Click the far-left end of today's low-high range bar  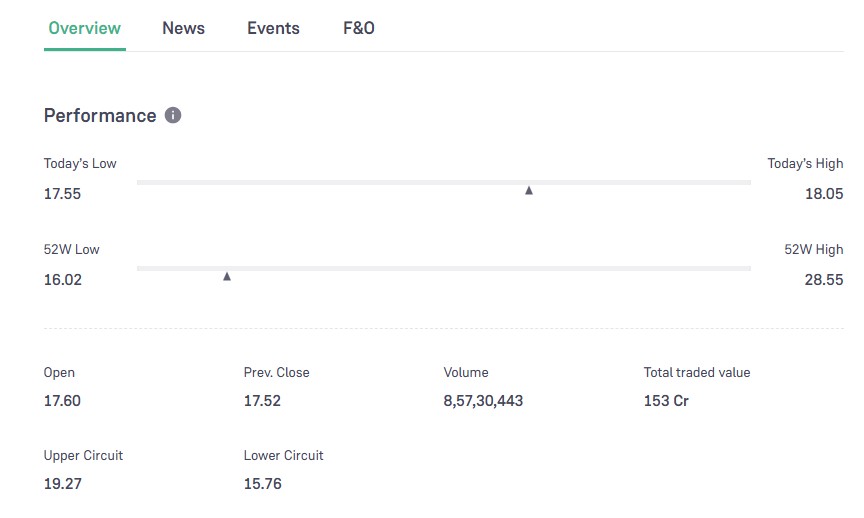pos(140,182)
